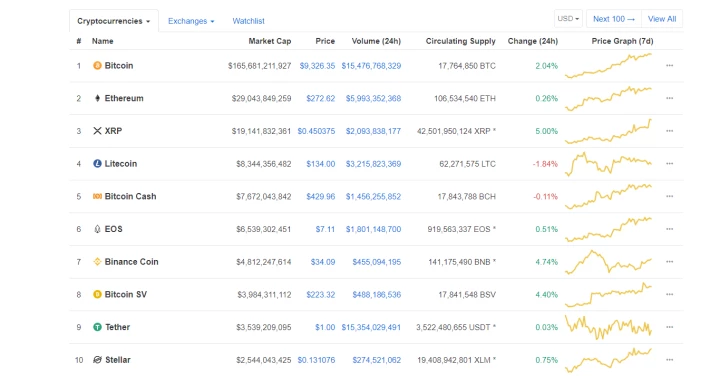Screen dimensions: 710x376
Task: Click the Bitcoin SV logo icon
Action: (97, 294)
